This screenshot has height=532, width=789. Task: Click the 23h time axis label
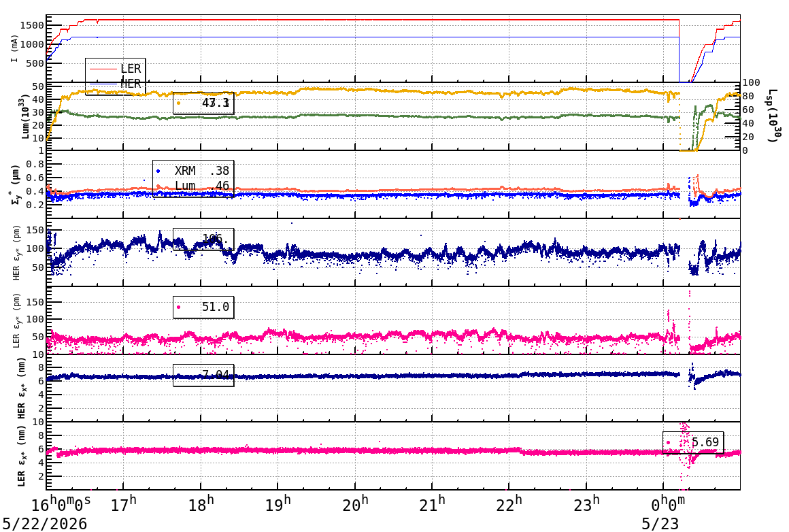click(587, 504)
